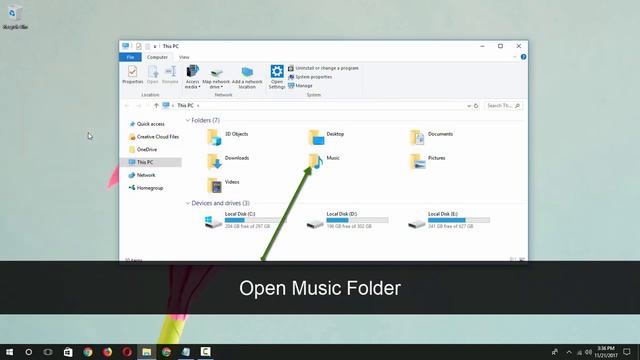Open the Recycle Bin on desktop

pyautogui.click(x=15, y=18)
